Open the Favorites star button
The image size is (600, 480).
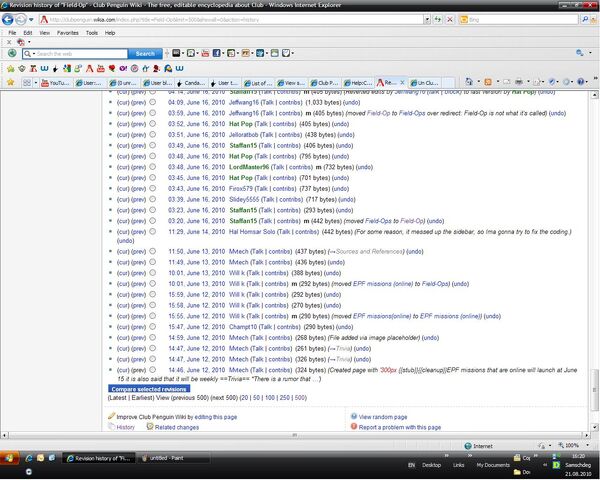[x=10, y=82]
